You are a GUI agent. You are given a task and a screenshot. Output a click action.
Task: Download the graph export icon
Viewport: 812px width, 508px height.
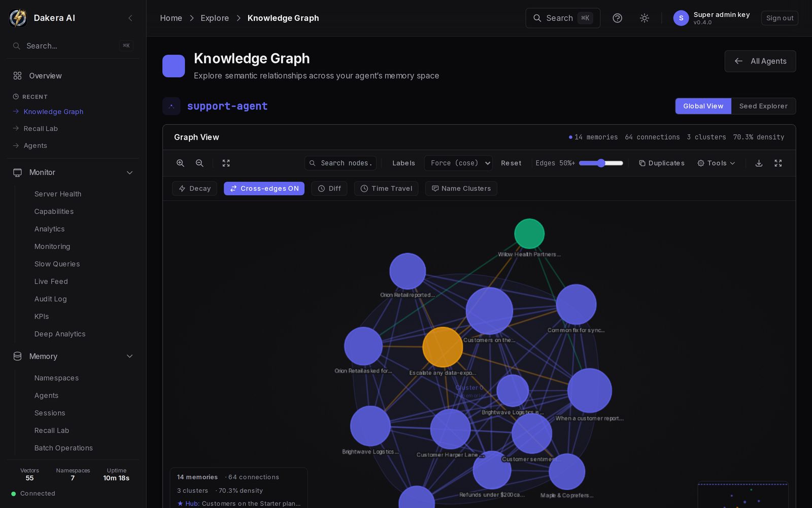[759, 163]
